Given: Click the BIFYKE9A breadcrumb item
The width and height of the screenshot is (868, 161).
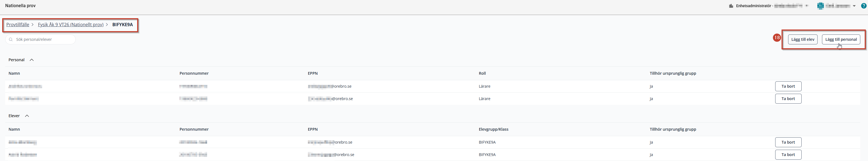Looking at the screenshot, I should [123, 25].
